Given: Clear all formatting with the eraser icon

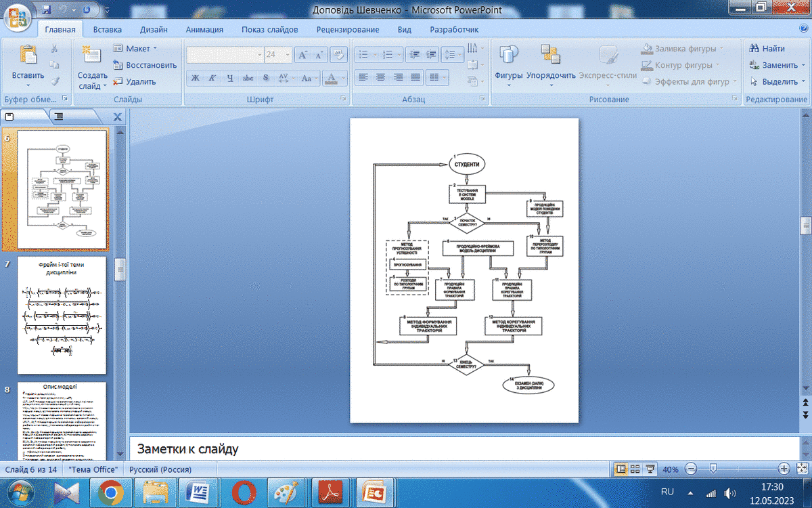Looking at the screenshot, I should point(338,55).
